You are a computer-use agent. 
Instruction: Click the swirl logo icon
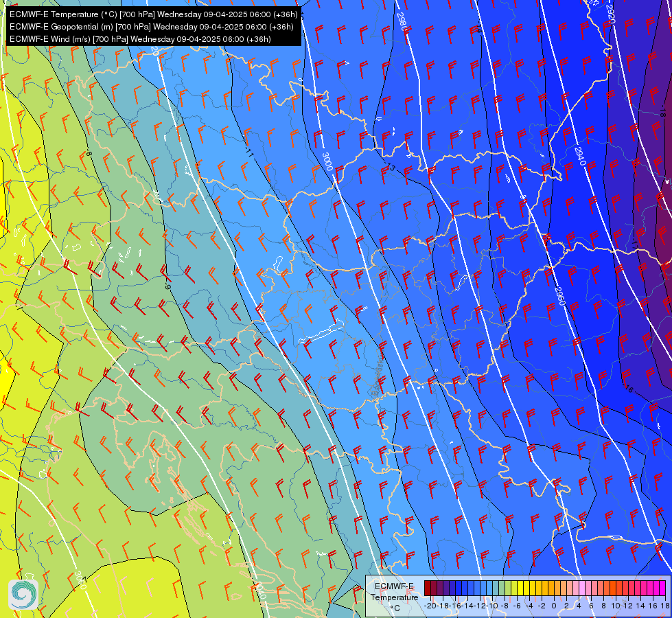click(23, 595)
